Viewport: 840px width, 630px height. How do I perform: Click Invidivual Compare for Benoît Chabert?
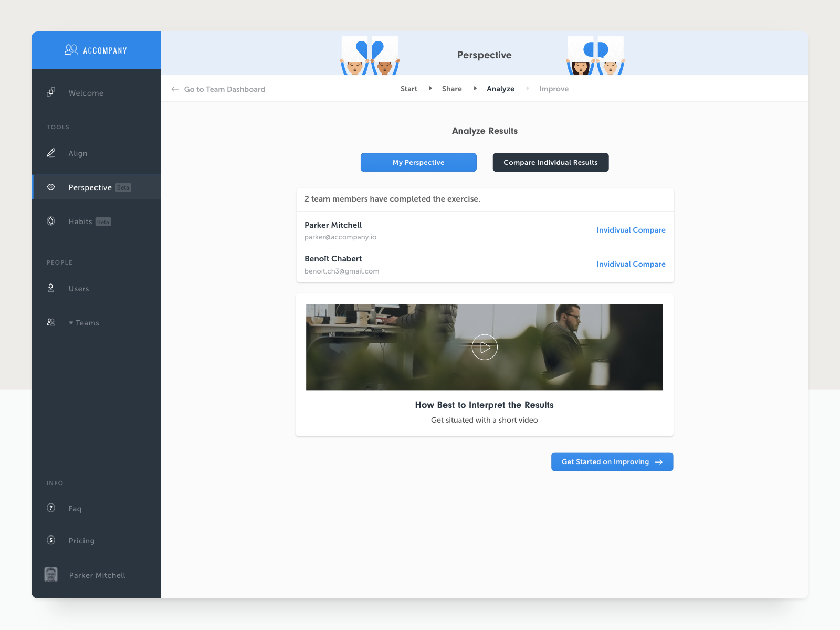pos(631,264)
